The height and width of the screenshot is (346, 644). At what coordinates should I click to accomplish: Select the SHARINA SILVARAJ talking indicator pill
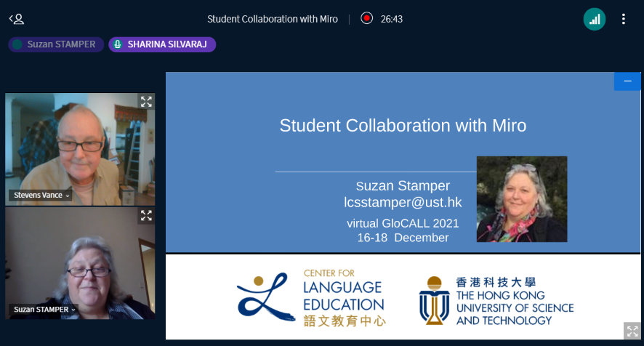[162, 44]
